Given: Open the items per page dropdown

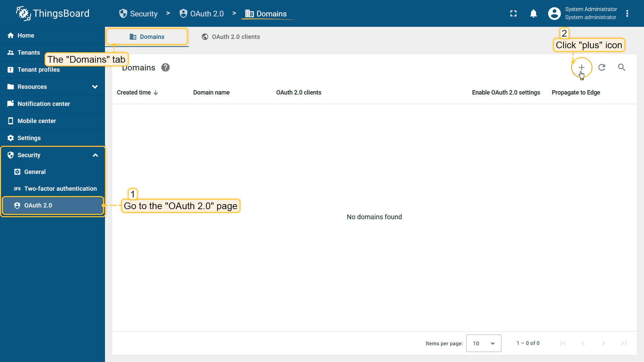Looking at the screenshot, I should (x=483, y=343).
